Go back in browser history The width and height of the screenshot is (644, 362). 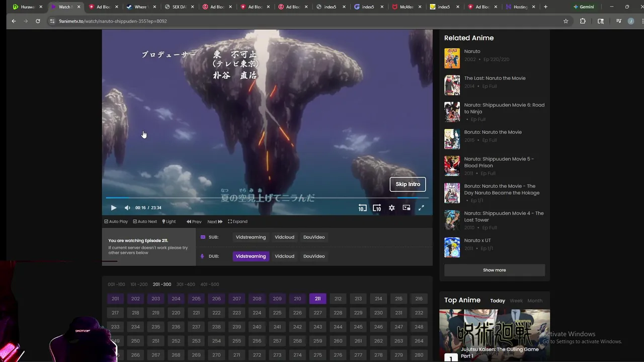pos(14,21)
